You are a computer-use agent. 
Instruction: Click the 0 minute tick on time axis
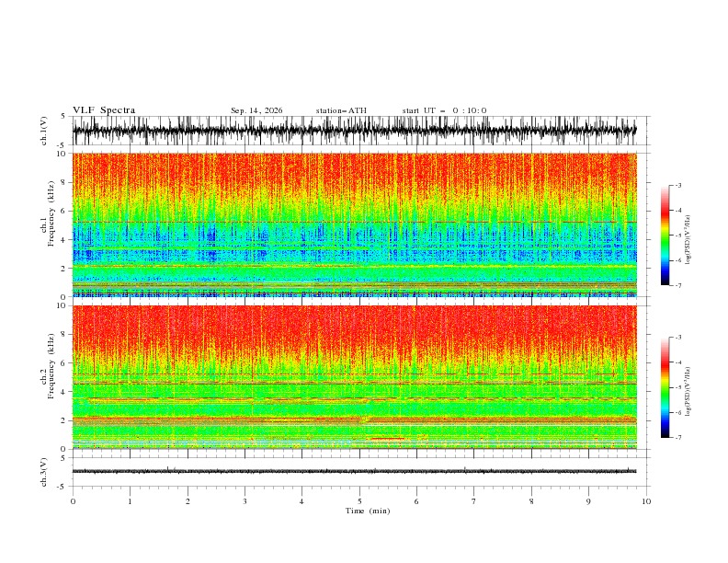point(73,501)
